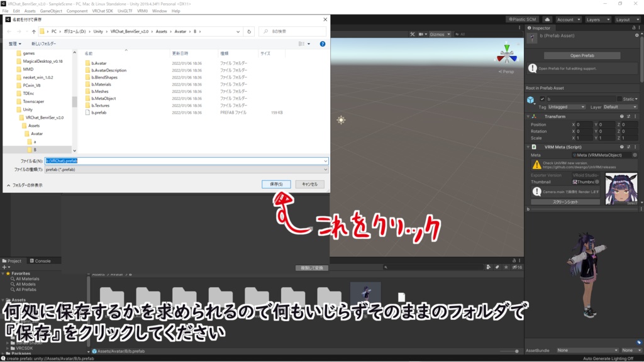Image resolution: width=644 pixels, height=362 pixels.
Task: Click the lock icon on the Inspector tab
Action: tap(634, 28)
